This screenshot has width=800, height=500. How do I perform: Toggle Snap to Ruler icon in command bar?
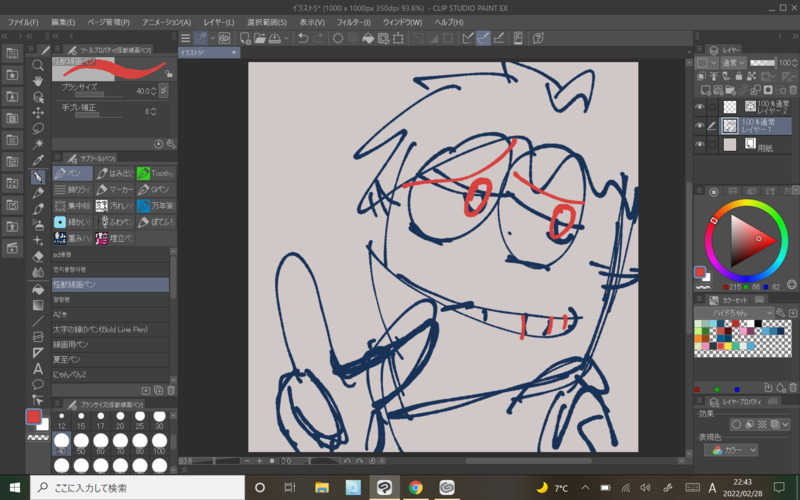(x=468, y=38)
